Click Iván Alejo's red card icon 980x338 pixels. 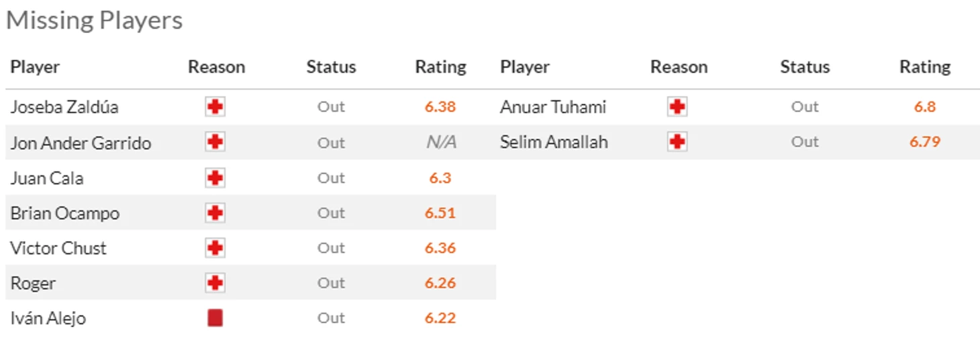pyautogui.click(x=215, y=318)
